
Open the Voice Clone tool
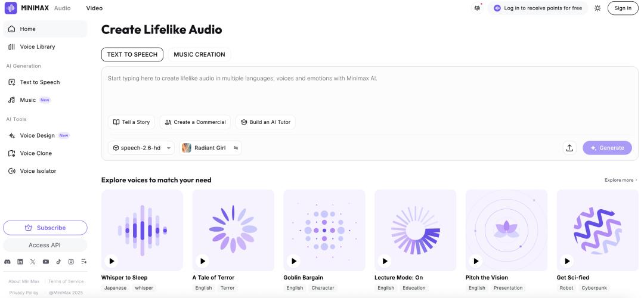click(x=36, y=153)
